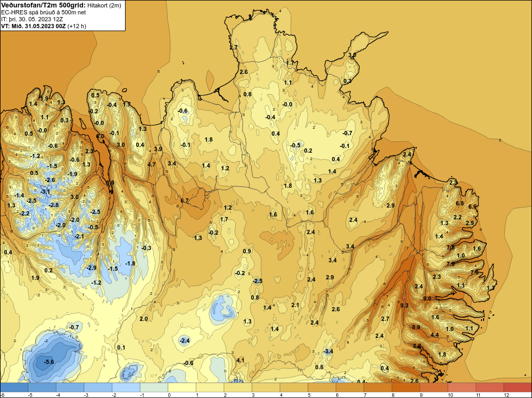Image resolution: width=532 pixels, height=398 pixels.
Task: Click the temperature value '8.2'
Action: coord(417,346)
